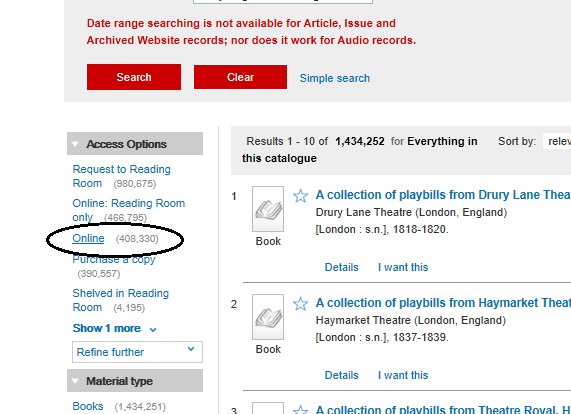
Task: View Details for Drury Lane result
Action: point(341,267)
